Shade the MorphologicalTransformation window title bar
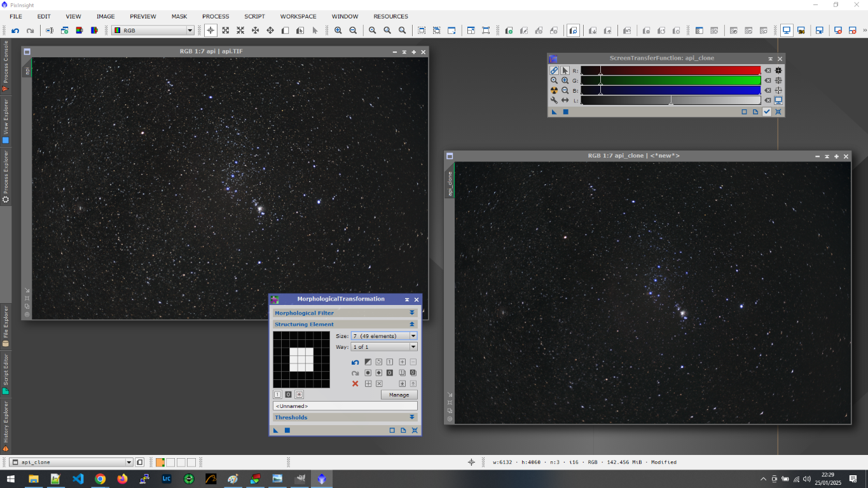This screenshot has height=488, width=868. pos(407,299)
